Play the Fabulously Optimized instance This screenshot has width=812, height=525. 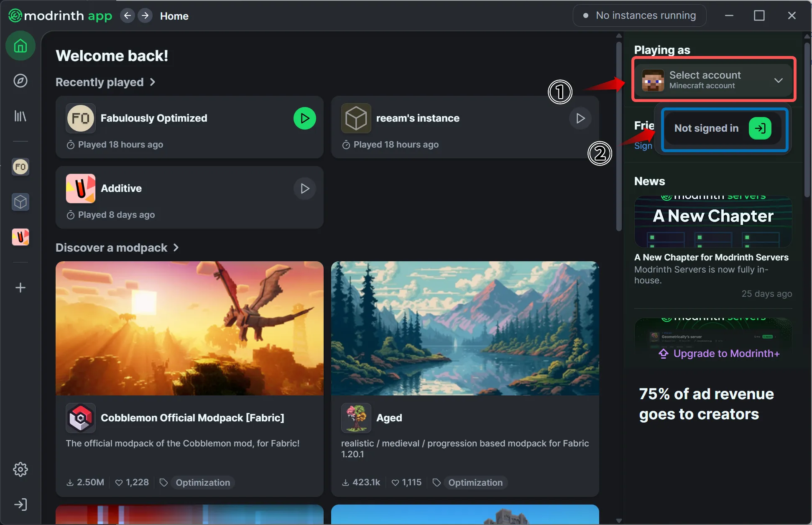tap(304, 118)
